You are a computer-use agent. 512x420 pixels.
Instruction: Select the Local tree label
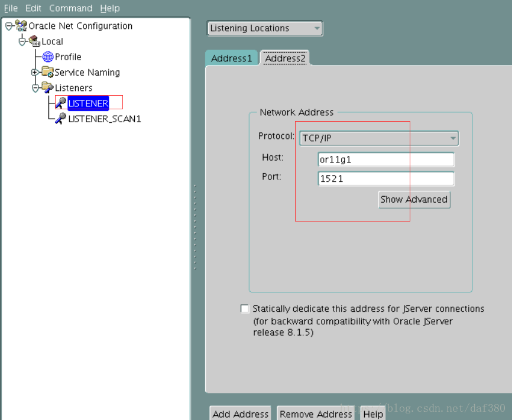click(x=52, y=41)
